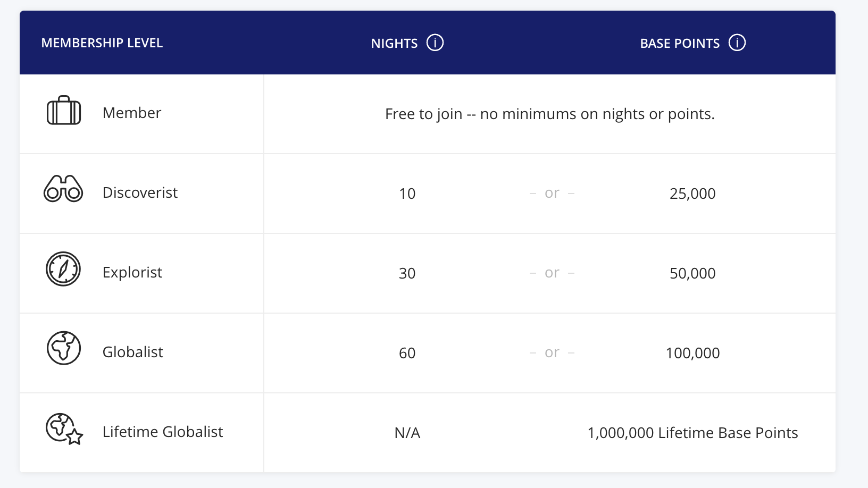Click the binoculars icon beside Discoverist
This screenshot has width=868, height=488.
[63, 190]
